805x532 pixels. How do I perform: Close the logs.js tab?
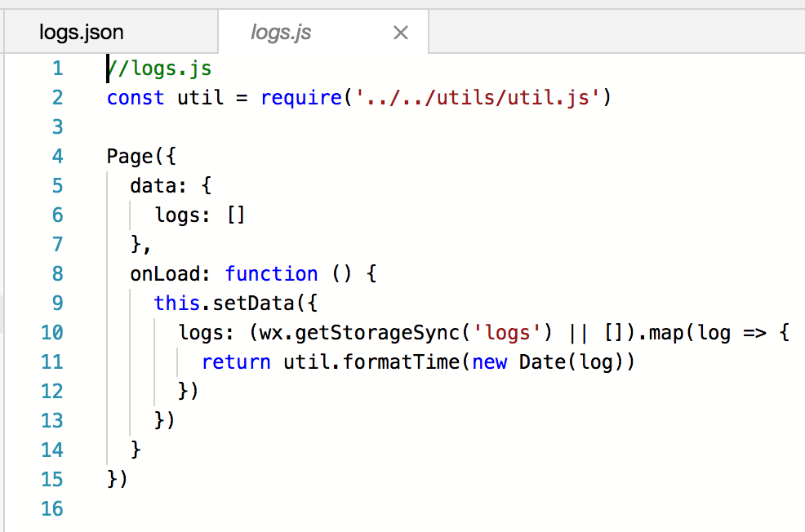(x=400, y=33)
